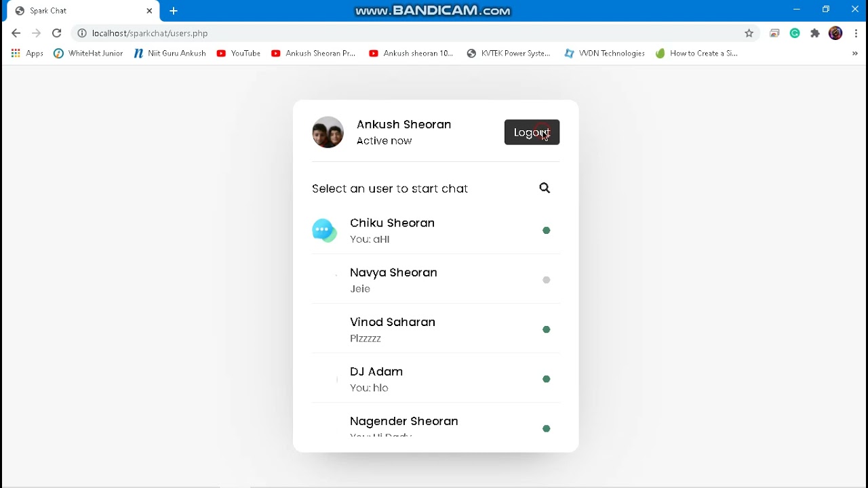Click the status dot beside Nagender Sheoran
This screenshot has height=488, width=868.
tap(546, 428)
